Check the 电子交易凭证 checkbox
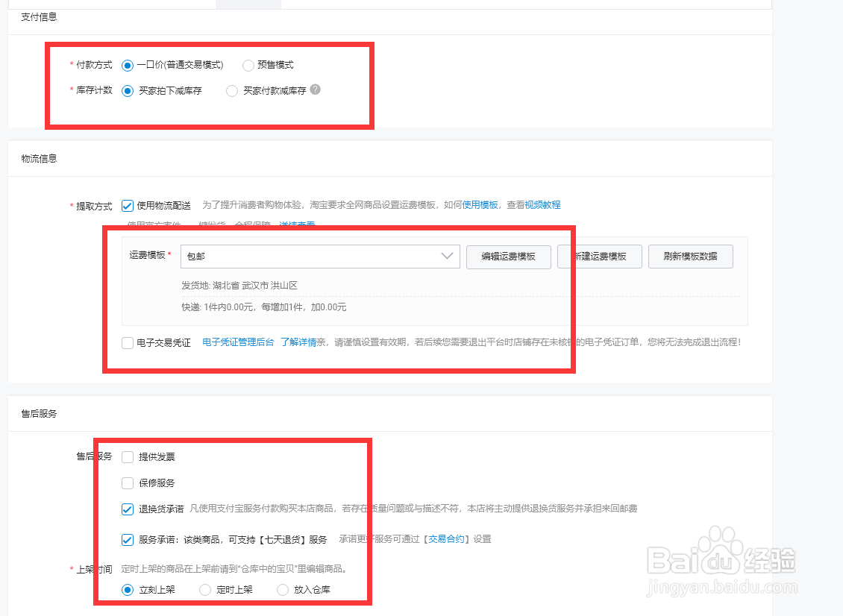 pos(128,342)
